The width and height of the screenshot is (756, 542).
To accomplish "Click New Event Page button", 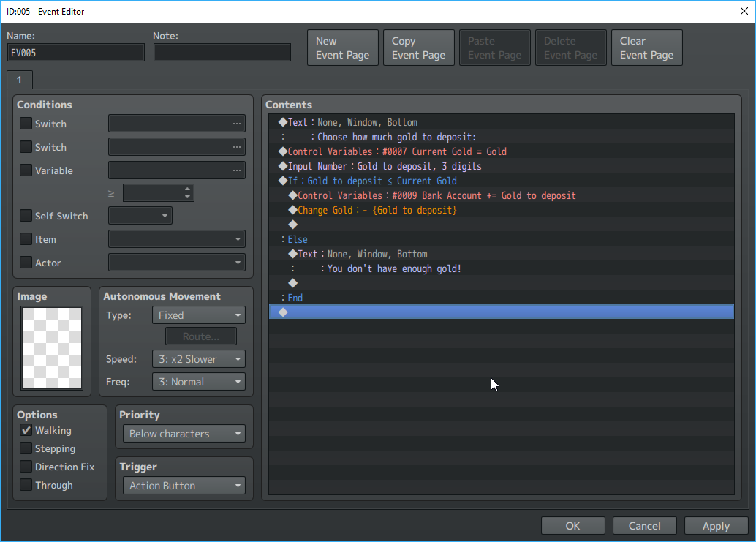I will [x=343, y=48].
